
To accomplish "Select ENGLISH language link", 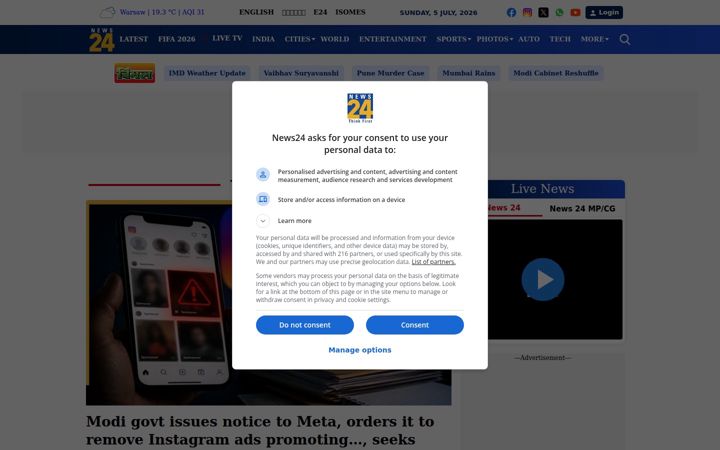I will (x=256, y=12).
